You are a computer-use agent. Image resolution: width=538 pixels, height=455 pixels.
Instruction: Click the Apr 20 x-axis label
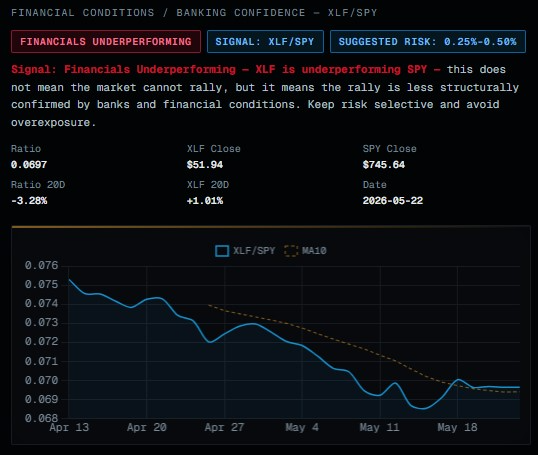[147, 427]
